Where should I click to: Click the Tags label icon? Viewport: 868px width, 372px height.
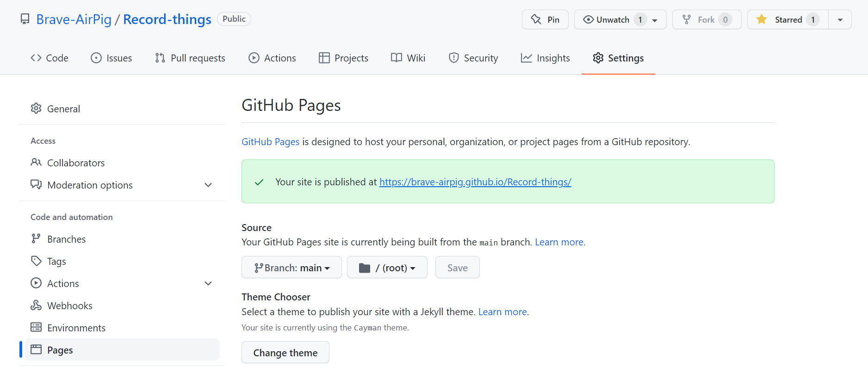pyautogui.click(x=36, y=261)
